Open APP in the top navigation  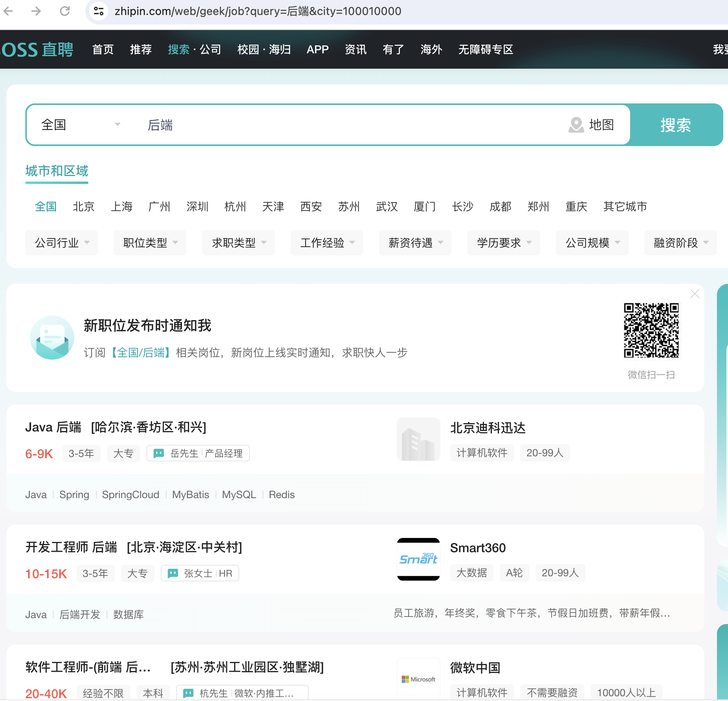coord(318,49)
